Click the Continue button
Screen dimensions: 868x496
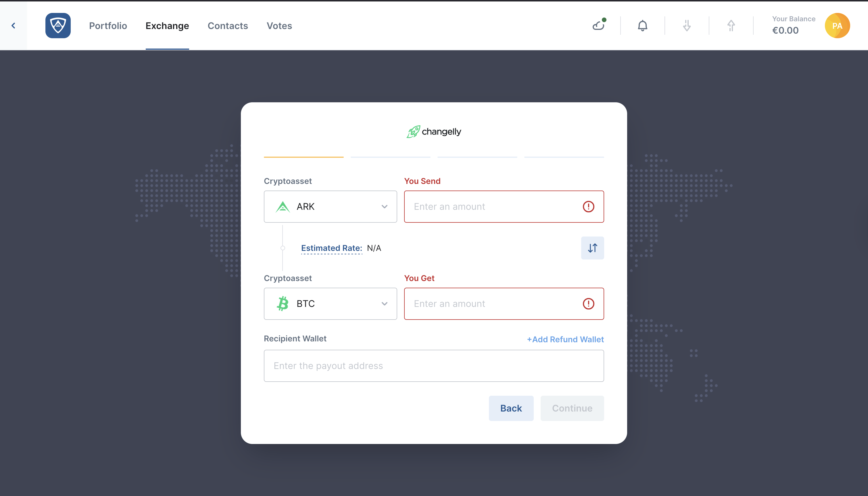tap(572, 408)
